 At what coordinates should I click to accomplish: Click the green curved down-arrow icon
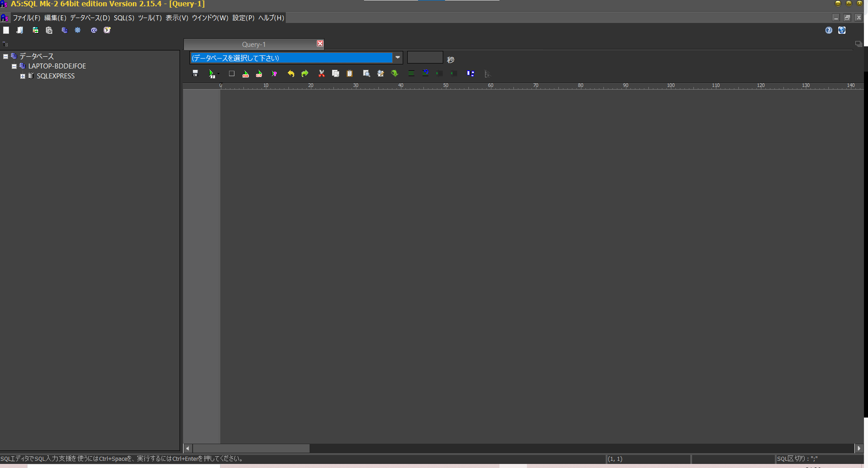pos(395,73)
